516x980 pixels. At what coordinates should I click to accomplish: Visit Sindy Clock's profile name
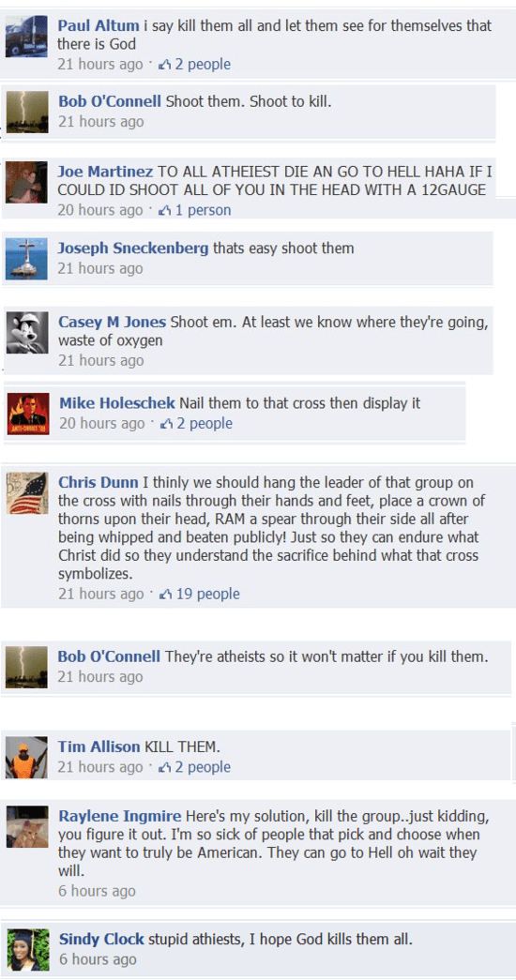[101, 940]
